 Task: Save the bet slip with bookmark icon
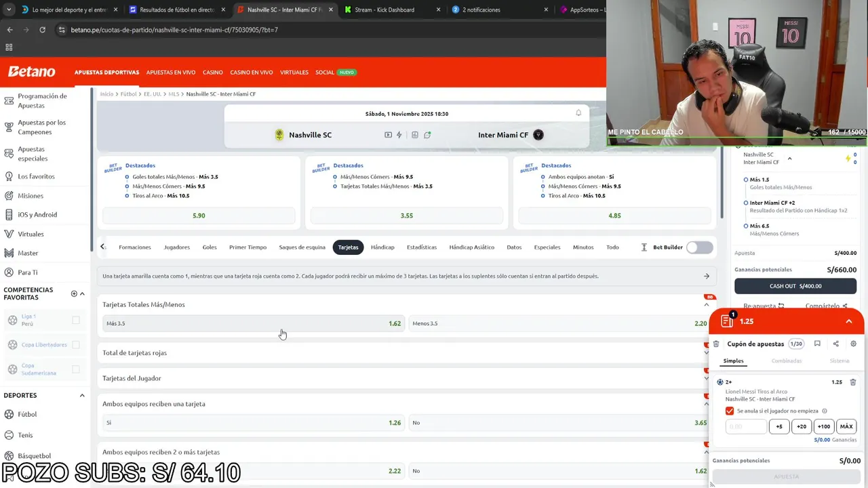(817, 344)
